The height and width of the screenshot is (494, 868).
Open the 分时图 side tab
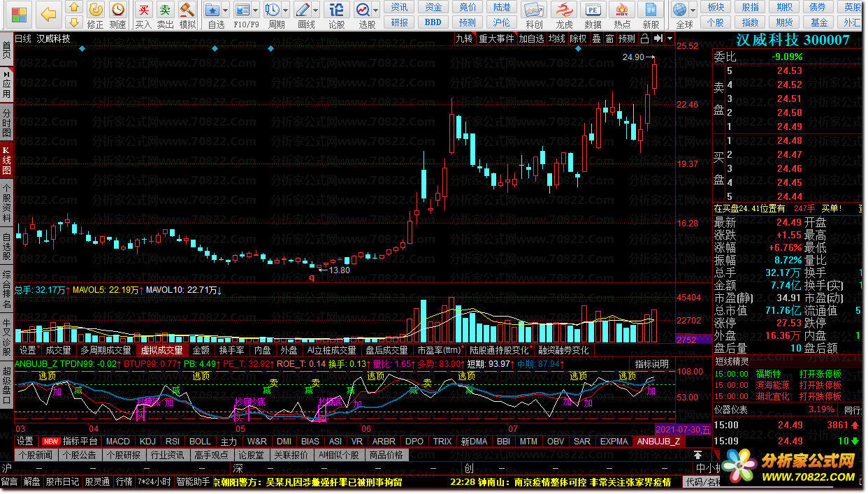pos(6,122)
